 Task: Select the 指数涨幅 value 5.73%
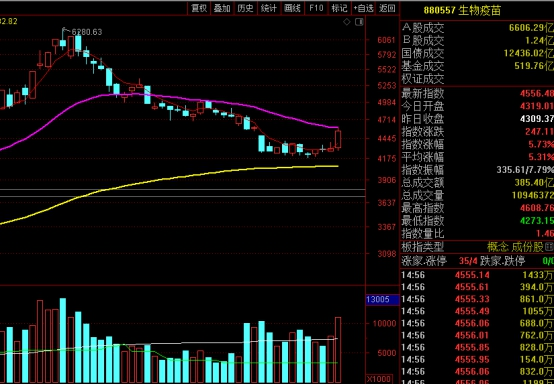click(541, 144)
